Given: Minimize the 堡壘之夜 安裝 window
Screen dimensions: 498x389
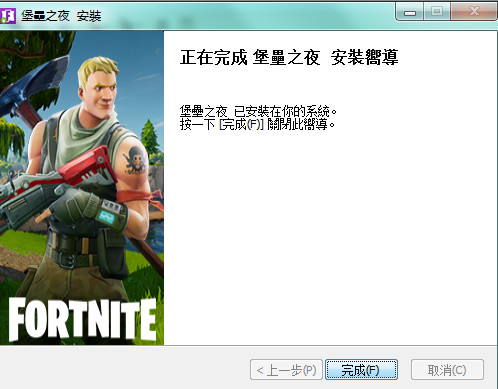Looking at the screenshot, I should (410, 12).
